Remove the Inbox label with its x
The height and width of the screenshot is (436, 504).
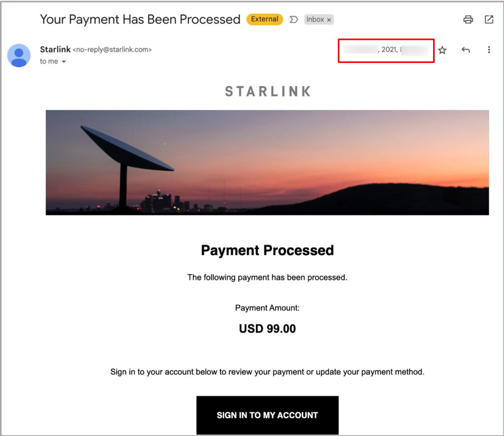tap(329, 20)
